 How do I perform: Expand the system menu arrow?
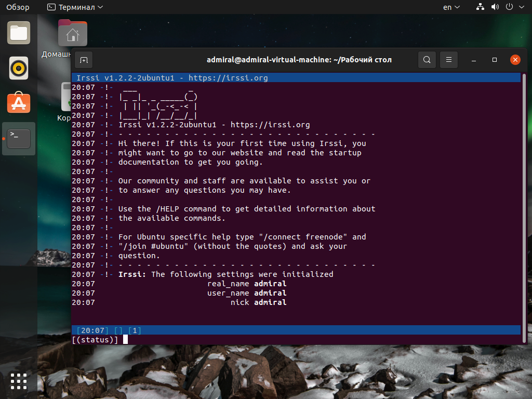point(522,7)
